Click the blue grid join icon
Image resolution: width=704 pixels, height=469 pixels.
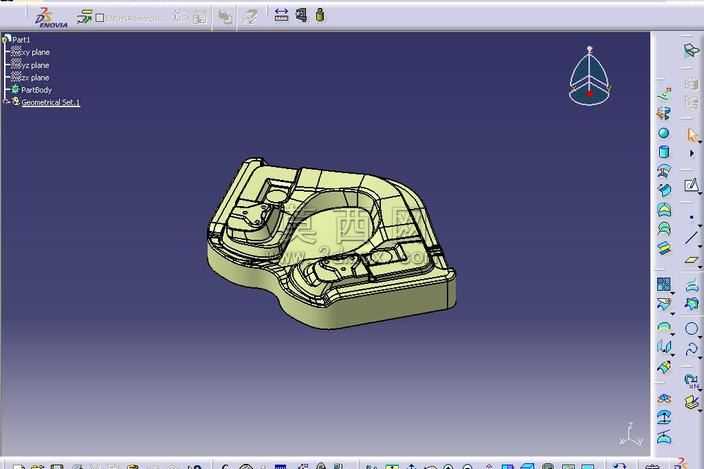[664, 284]
